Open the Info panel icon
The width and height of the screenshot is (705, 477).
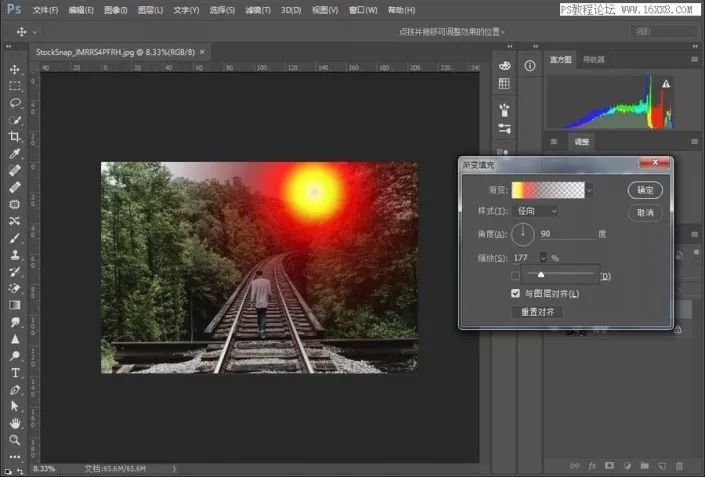coord(530,66)
